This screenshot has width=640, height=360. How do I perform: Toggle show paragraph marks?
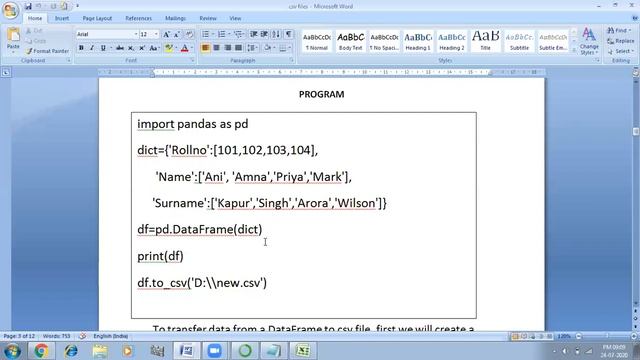point(289,34)
